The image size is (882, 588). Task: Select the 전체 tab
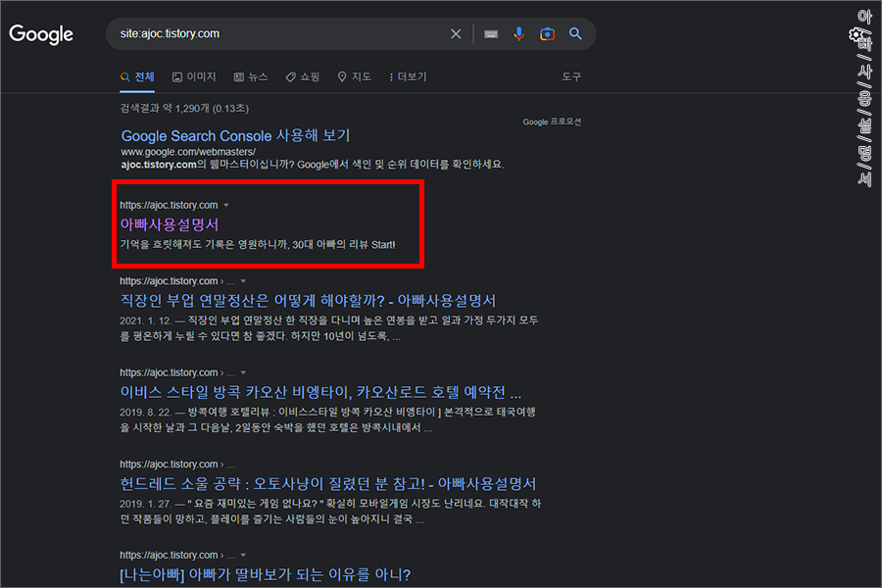tap(137, 77)
